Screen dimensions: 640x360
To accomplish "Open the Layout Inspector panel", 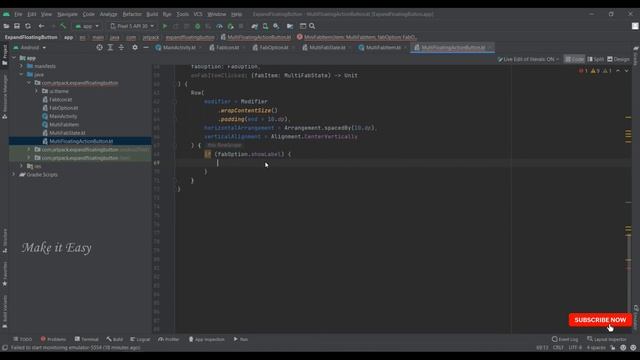I will 607,339.
